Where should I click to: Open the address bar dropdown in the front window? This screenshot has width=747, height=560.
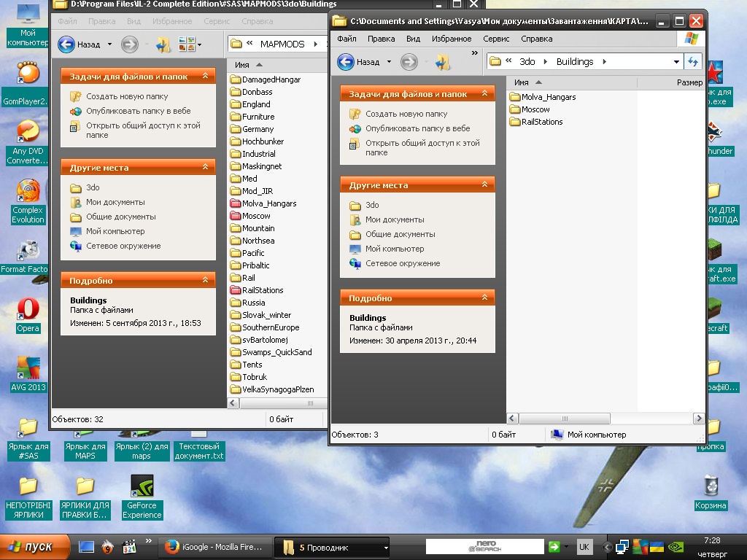pyautogui.click(x=676, y=62)
